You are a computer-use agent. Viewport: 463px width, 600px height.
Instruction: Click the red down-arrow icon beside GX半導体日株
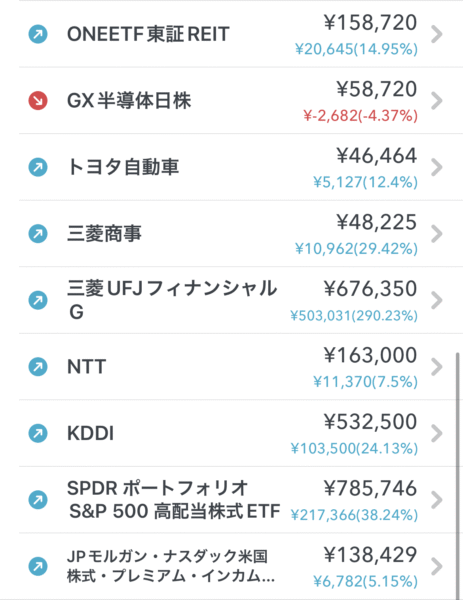[38, 101]
